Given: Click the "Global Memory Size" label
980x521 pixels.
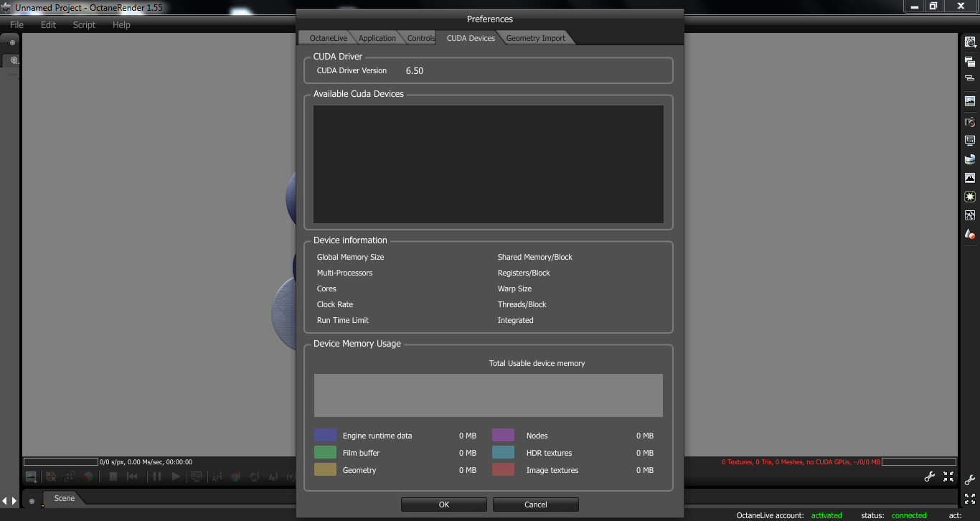Looking at the screenshot, I should (351, 257).
